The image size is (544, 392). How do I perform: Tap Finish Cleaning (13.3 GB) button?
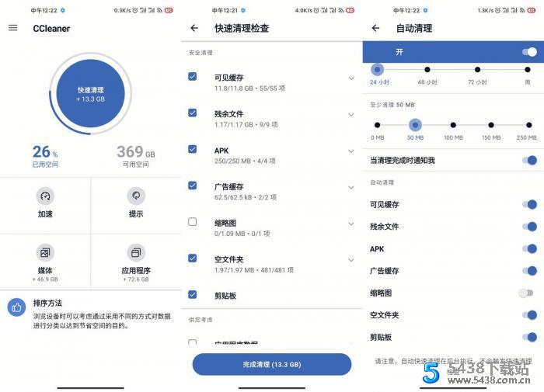pyautogui.click(x=272, y=364)
